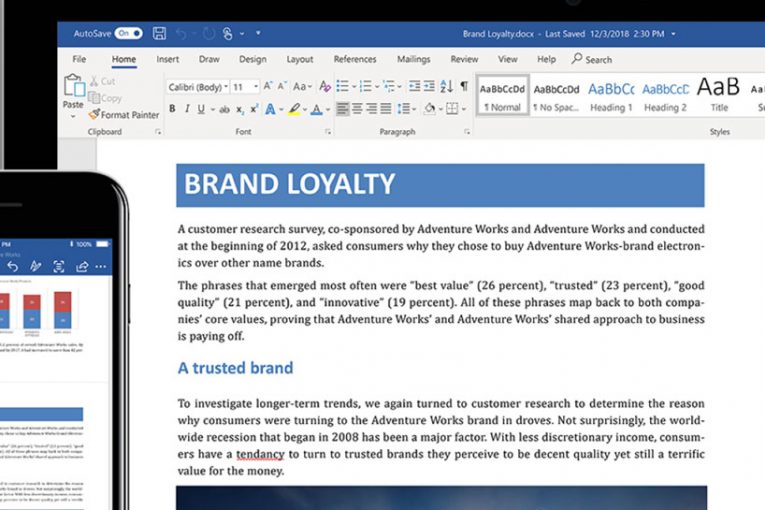Toggle Underline formatting
Screen dimensions: 765x510
coord(201,109)
